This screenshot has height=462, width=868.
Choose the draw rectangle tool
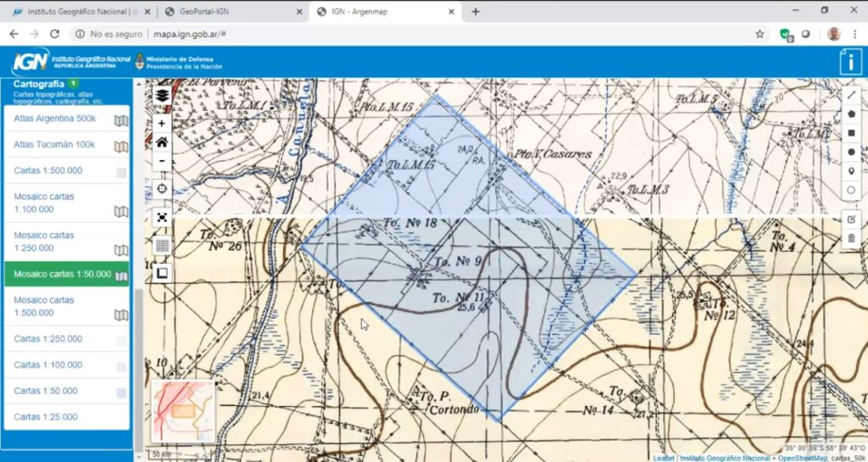pyautogui.click(x=851, y=133)
